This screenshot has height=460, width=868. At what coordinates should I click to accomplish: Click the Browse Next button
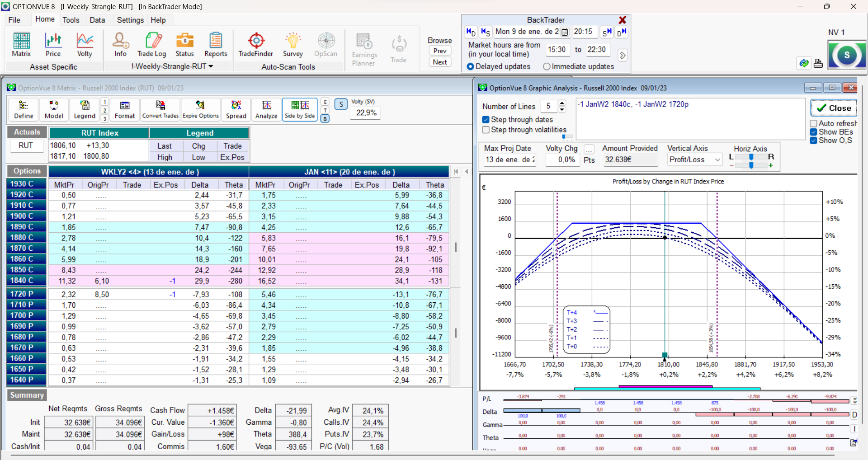pyautogui.click(x=440, y=62)
